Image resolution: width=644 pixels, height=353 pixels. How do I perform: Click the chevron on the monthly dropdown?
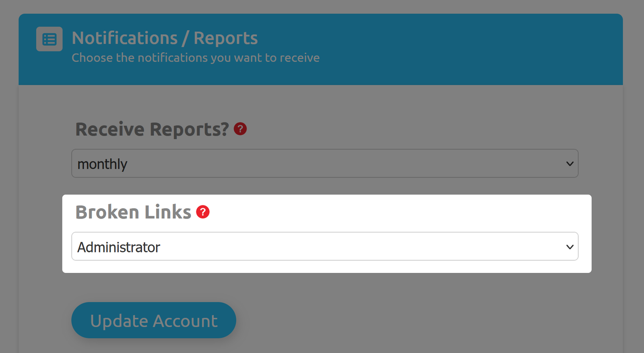(x=569, y=163)
